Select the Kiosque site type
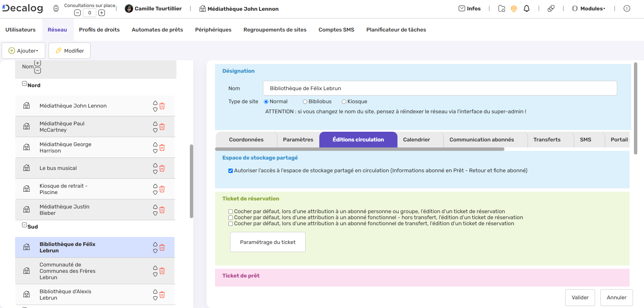Viewport: 644px width, 308px height. [x=344, y=102]
